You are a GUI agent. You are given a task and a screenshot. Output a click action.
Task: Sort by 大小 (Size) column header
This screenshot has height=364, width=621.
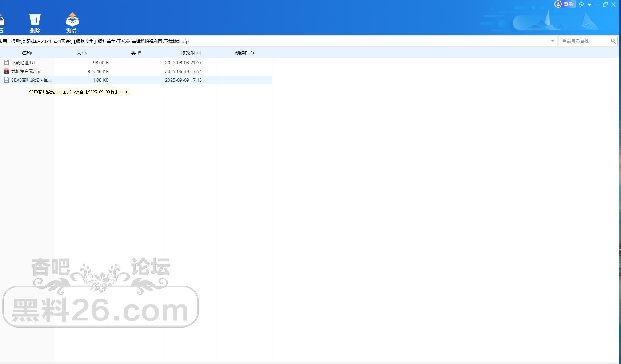[x=81, y=53]
